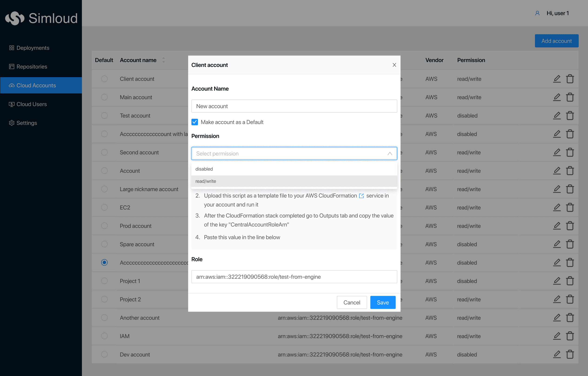
Task: Edit the Spare account row
Action: coord(557,244)
